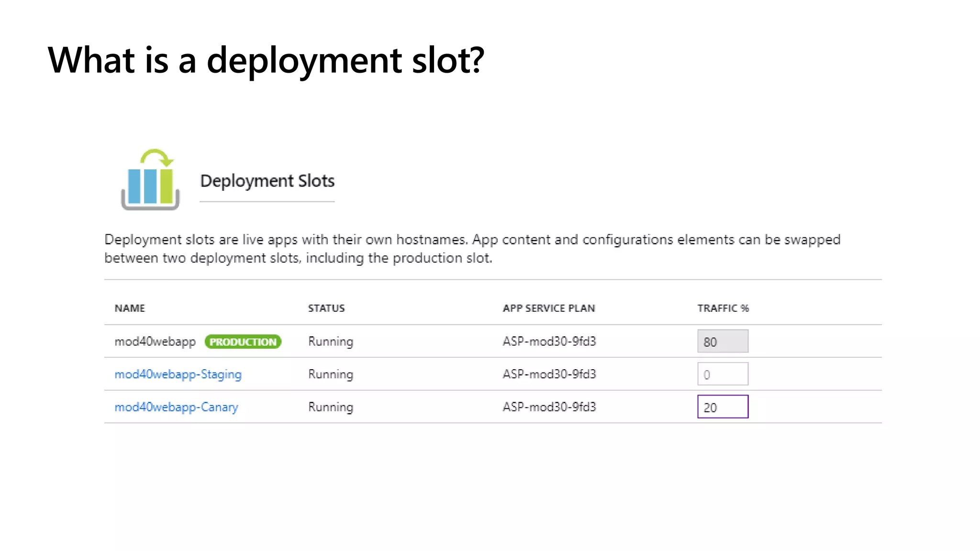Click the TRAFFIC % column header
Screen dimensions: 980x551
tap(723, 308)
